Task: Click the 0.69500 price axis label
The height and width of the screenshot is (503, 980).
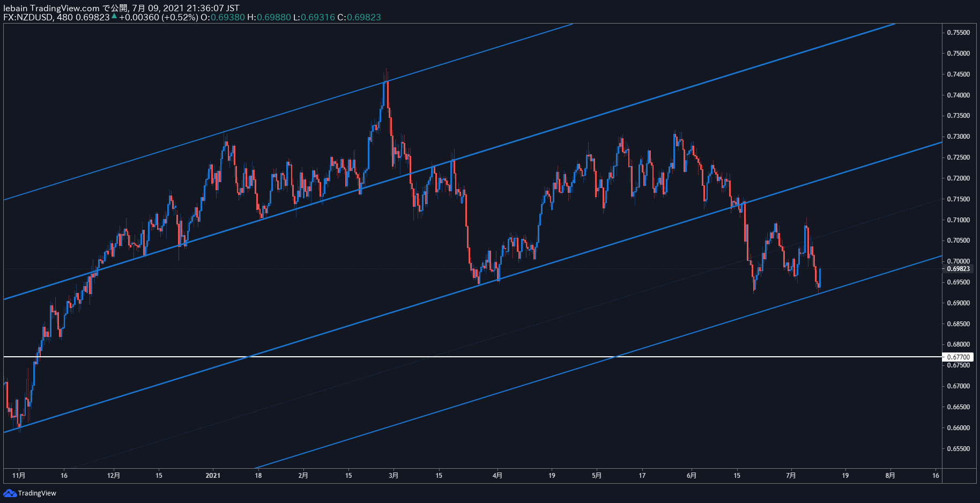Action: point(958,282)
